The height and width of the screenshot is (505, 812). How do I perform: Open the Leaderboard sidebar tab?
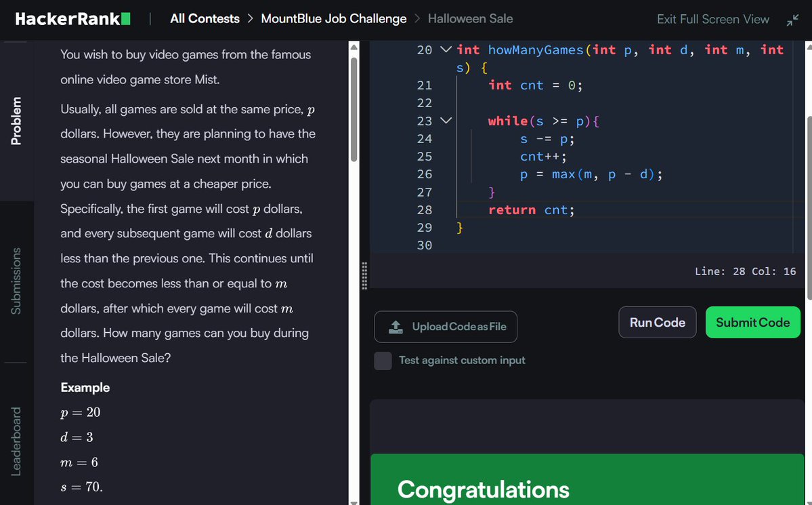pos(16,441)
